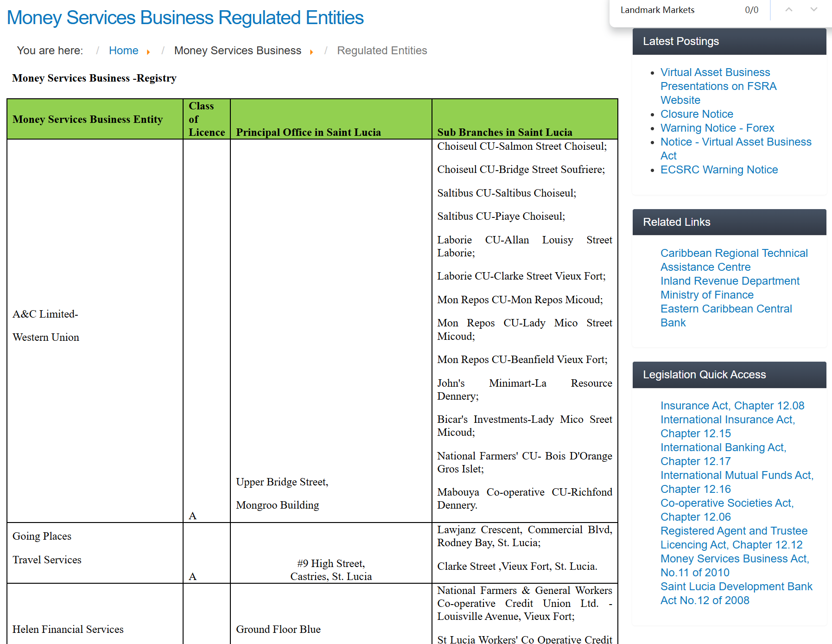This screenshot has width=832, height=644.
Task: Select 'Helen Financial Services' entity text
Action: [68, 629]
